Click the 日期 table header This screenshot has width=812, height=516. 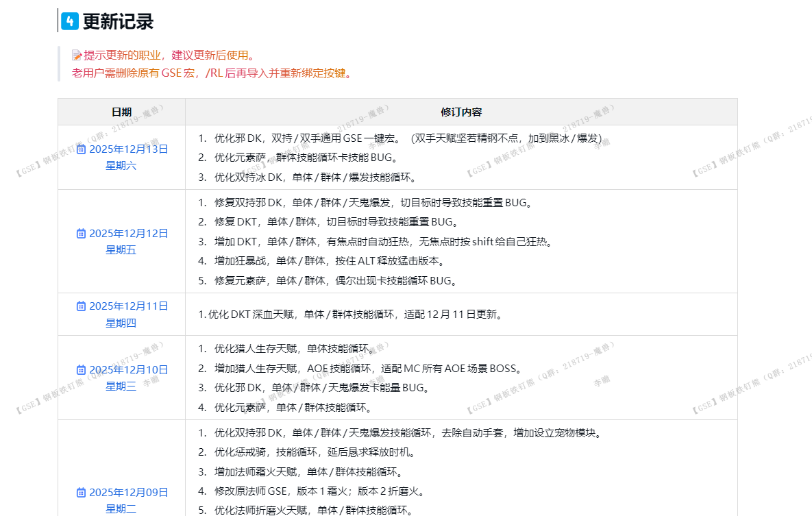(121, 111)
